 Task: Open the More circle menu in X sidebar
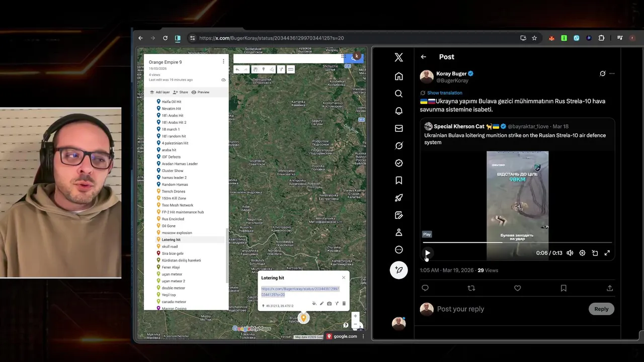tap(398, 250)
